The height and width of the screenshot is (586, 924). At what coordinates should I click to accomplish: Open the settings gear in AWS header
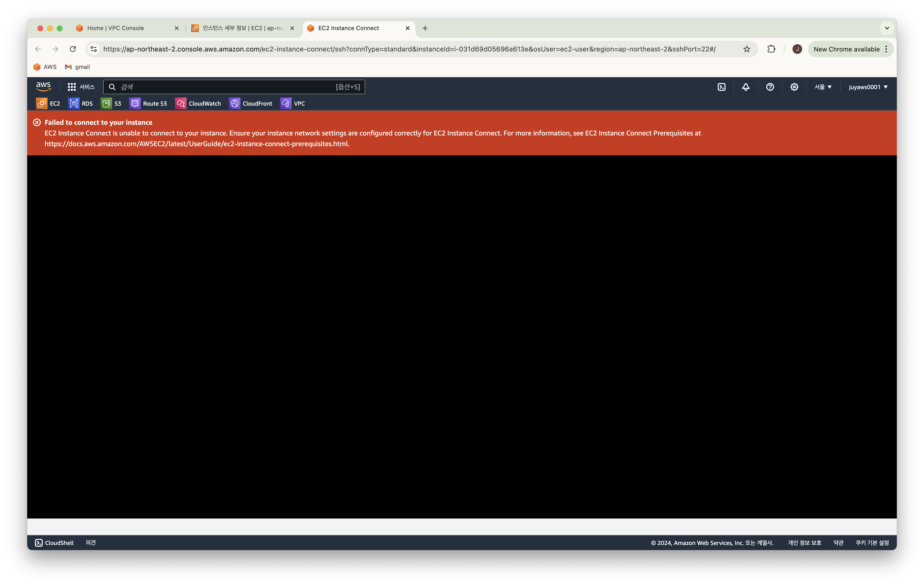pyautogui.click(x=794, y=87)
